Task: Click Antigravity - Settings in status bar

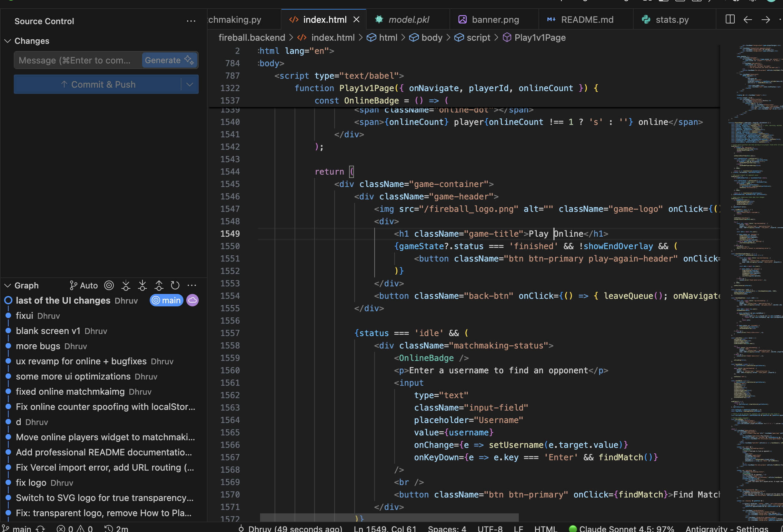Action: (x=726, y=529)
